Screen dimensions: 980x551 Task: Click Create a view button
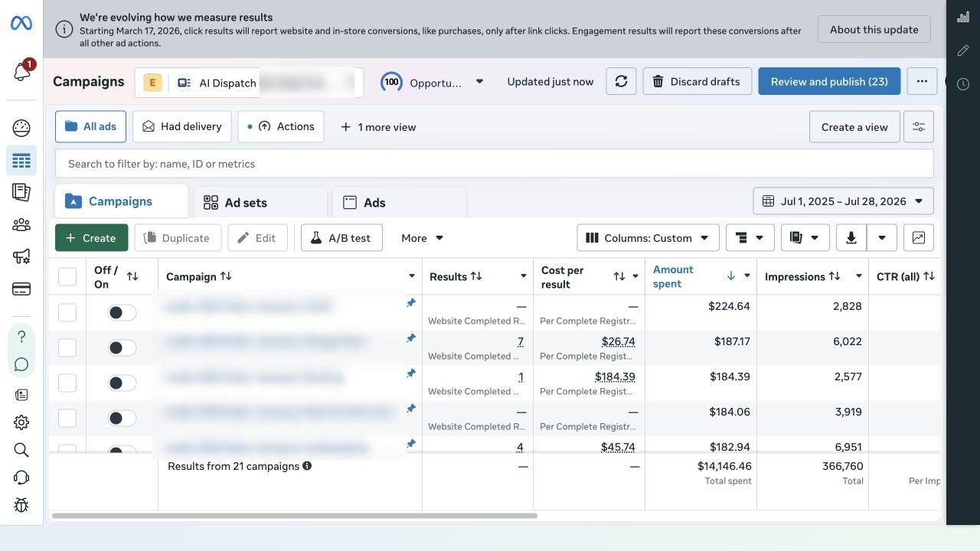(854, 127)
